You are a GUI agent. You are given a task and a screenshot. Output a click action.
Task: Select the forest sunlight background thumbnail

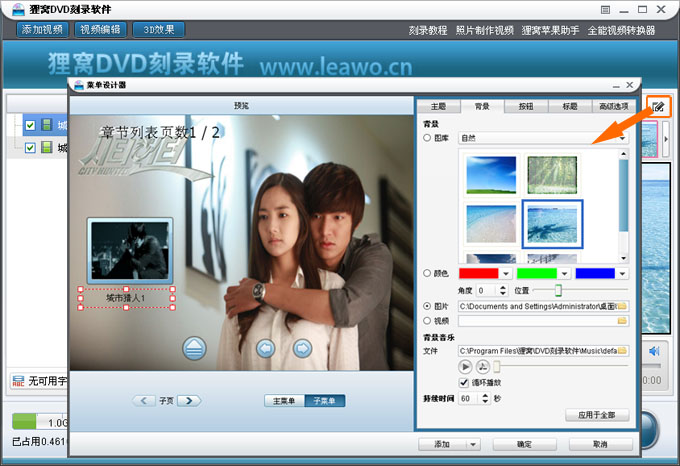point(552,175)
